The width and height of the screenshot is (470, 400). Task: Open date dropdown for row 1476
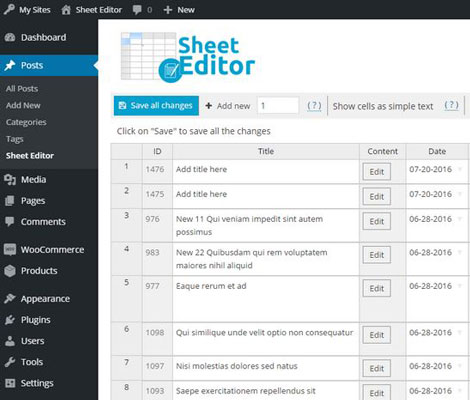460,169
